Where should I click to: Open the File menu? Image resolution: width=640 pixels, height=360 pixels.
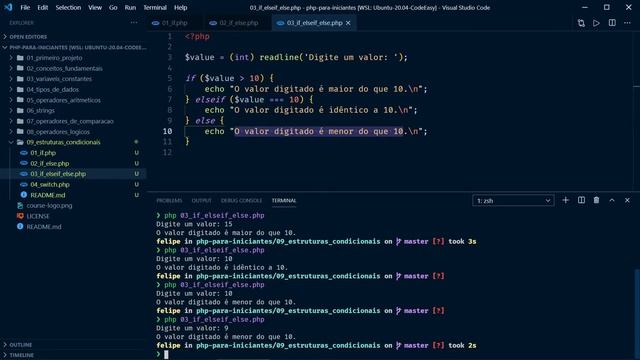point(25,7)
